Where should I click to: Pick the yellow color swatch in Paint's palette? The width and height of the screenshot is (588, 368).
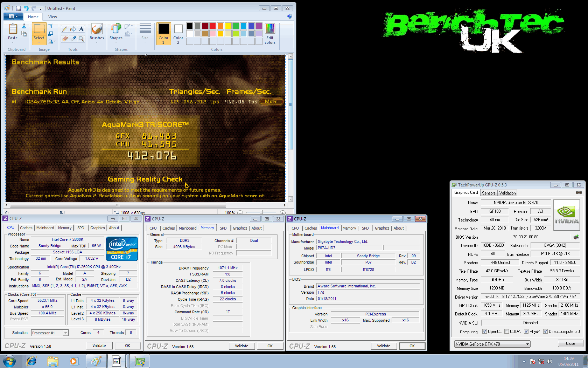tap(228, 26)
